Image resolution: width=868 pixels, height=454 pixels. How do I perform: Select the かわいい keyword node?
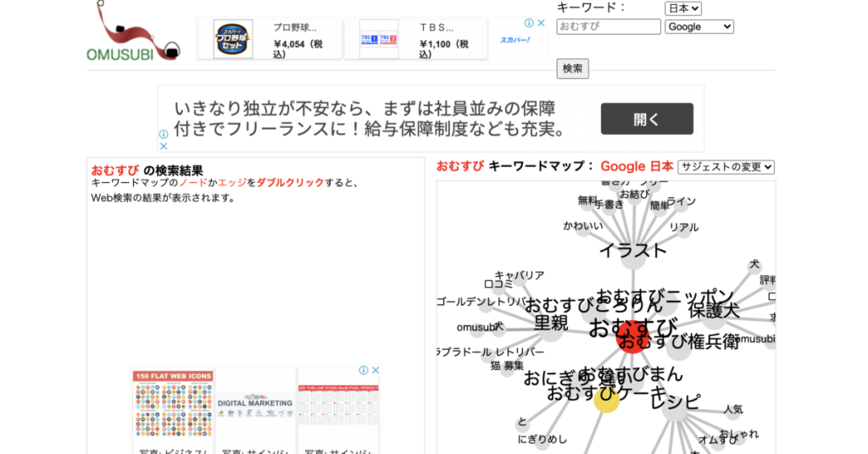pyautogui.click(x=583, y=226)
